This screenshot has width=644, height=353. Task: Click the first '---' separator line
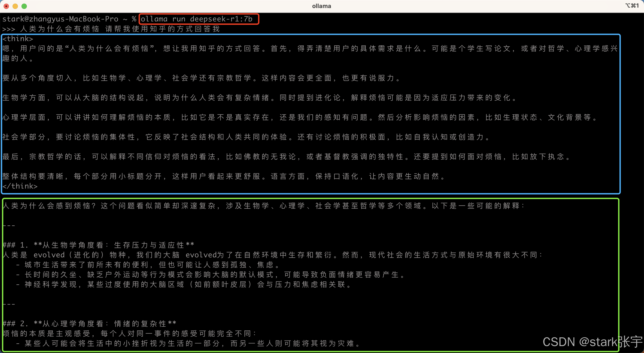[9, 226]
